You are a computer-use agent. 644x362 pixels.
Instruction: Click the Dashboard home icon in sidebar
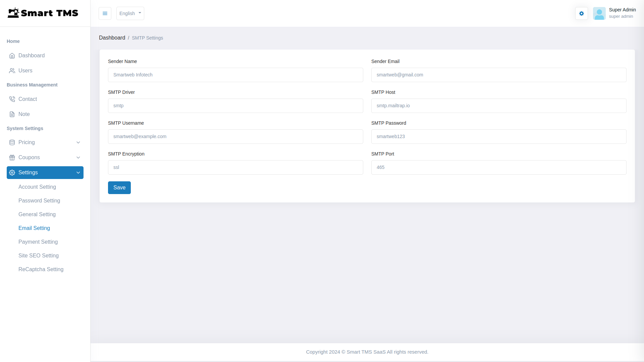pos(12,56)
